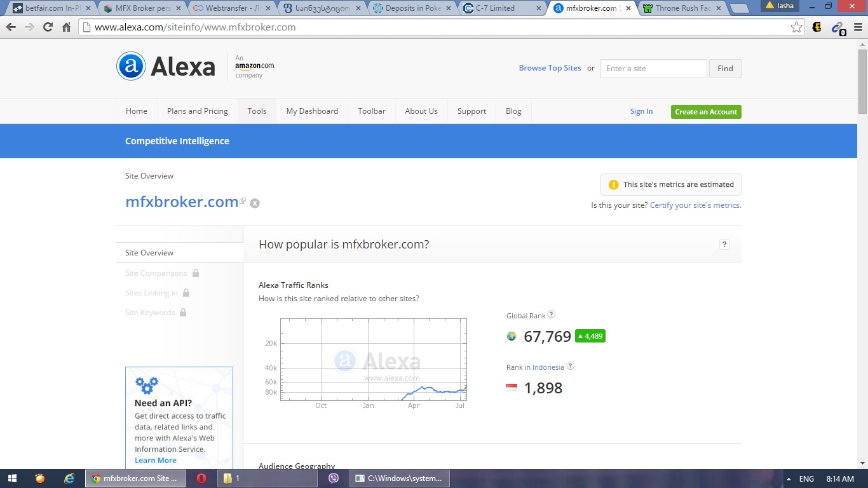Open the browser home page icon

[66, 27]
